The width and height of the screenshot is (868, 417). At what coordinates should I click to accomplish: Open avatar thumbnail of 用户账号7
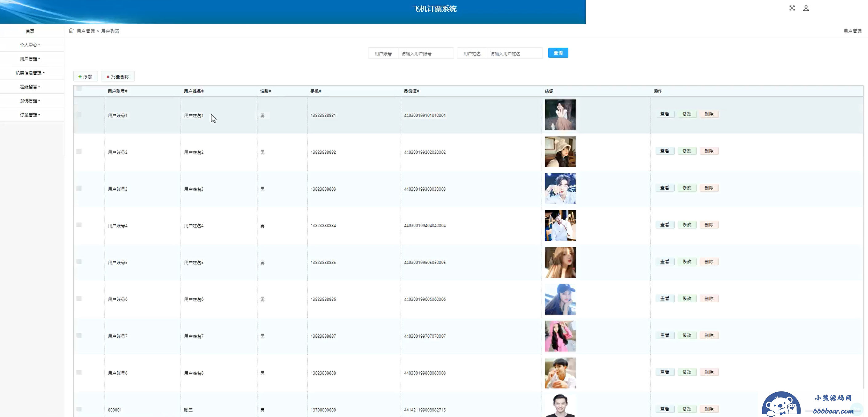[560, 336]
